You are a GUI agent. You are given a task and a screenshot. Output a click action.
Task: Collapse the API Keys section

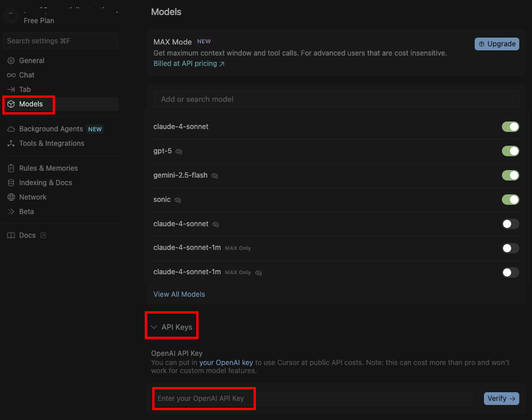171,327
